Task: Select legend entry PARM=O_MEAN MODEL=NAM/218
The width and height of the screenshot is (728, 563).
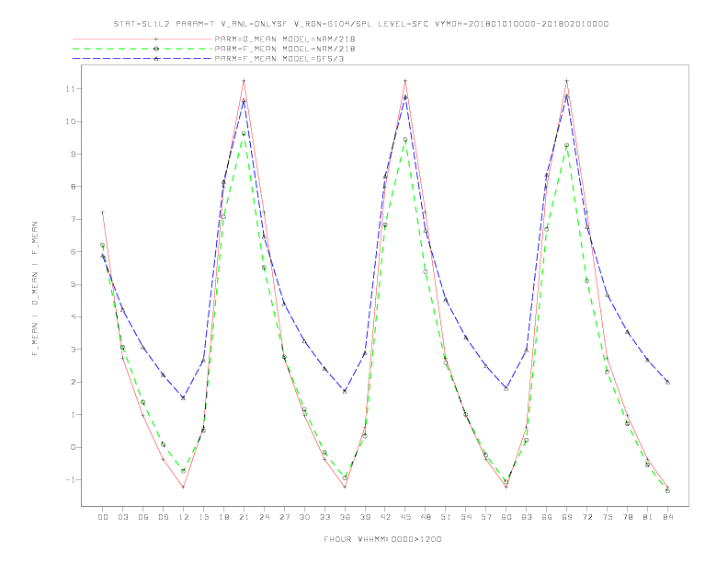Action: pyautogui.click(x=285, y=39)
